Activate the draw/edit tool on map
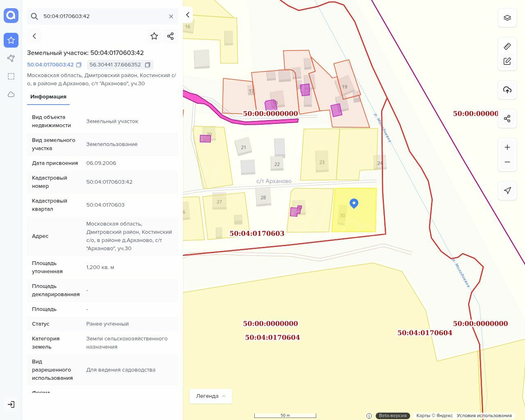 [507, 61]
